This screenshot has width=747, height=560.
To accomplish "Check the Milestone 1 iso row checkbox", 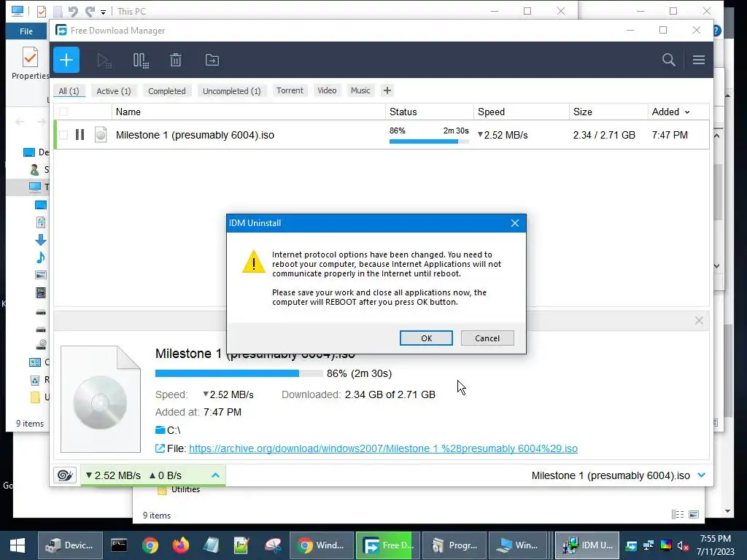I will click(63, 135).
